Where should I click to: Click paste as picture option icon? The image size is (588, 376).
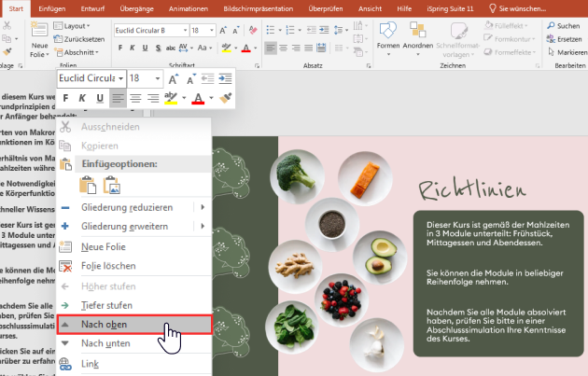tap(95, 184)
